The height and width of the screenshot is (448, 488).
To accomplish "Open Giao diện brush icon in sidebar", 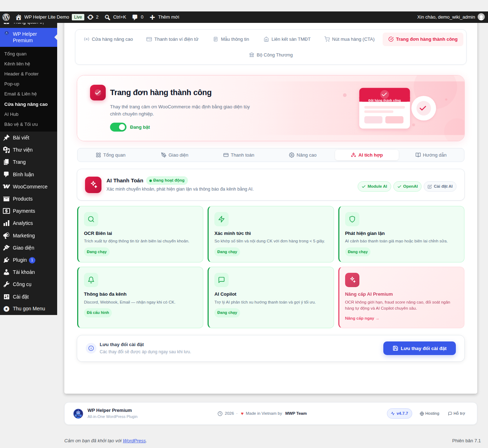I will click(6, 248).
